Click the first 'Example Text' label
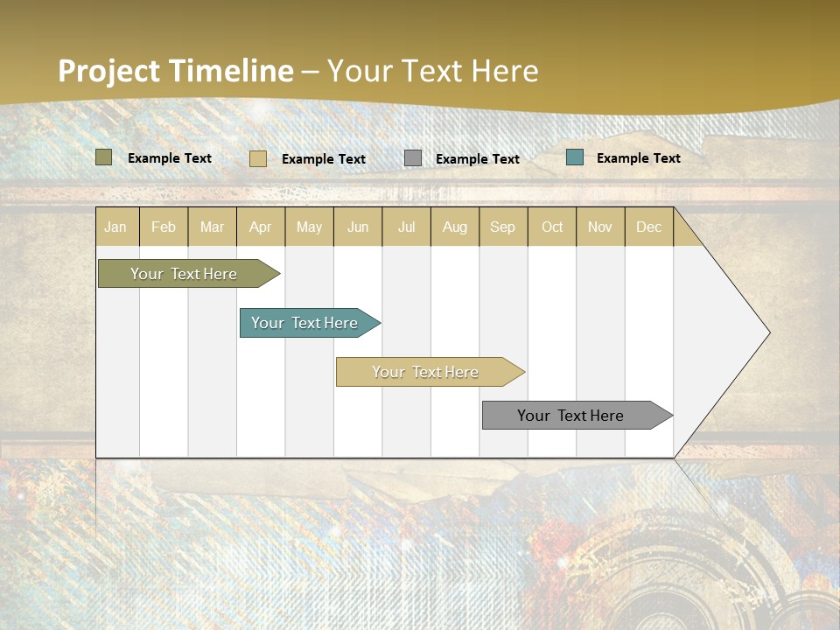Viewport: 840px width, 630px height. tap(170, 158)
